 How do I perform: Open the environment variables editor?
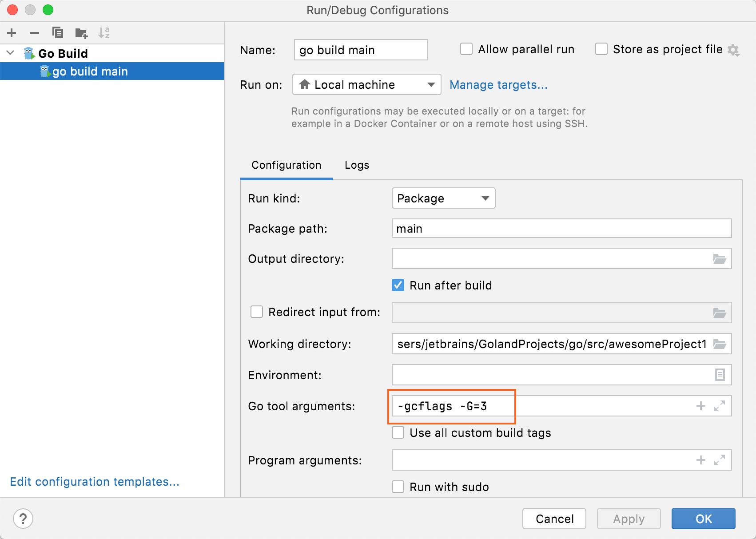(719, 375)
